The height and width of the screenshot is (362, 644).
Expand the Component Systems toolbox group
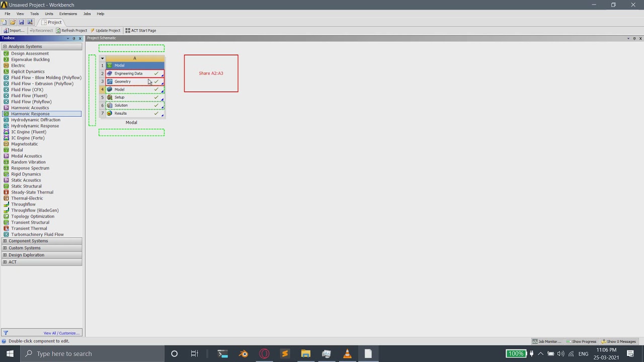pos(5,241)
